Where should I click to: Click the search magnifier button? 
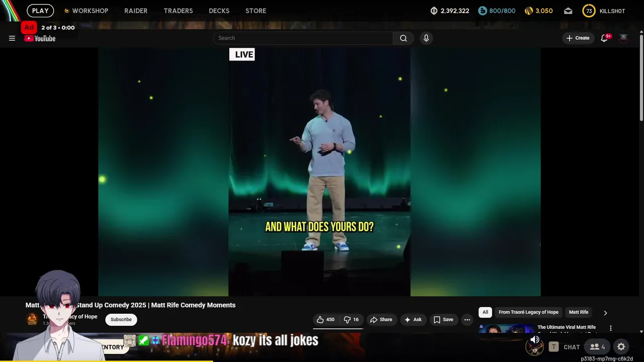coord(403,38)
